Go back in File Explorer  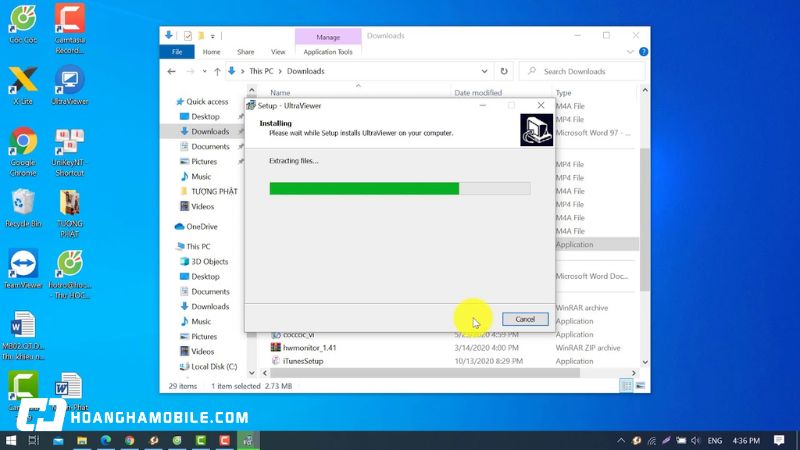[171, 71]
